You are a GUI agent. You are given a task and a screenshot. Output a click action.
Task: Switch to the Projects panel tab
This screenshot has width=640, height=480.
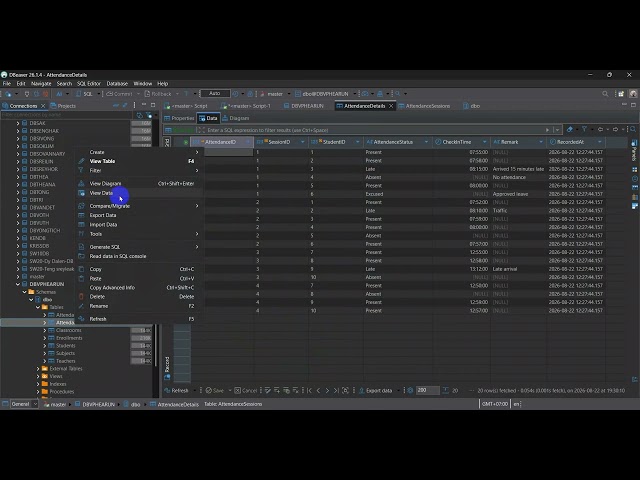tap(63, 106)
